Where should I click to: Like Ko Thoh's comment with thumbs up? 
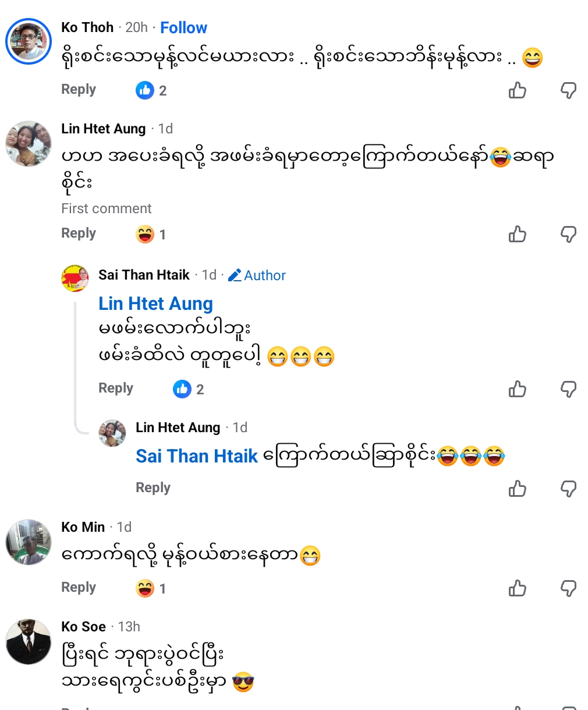(517, 90)
